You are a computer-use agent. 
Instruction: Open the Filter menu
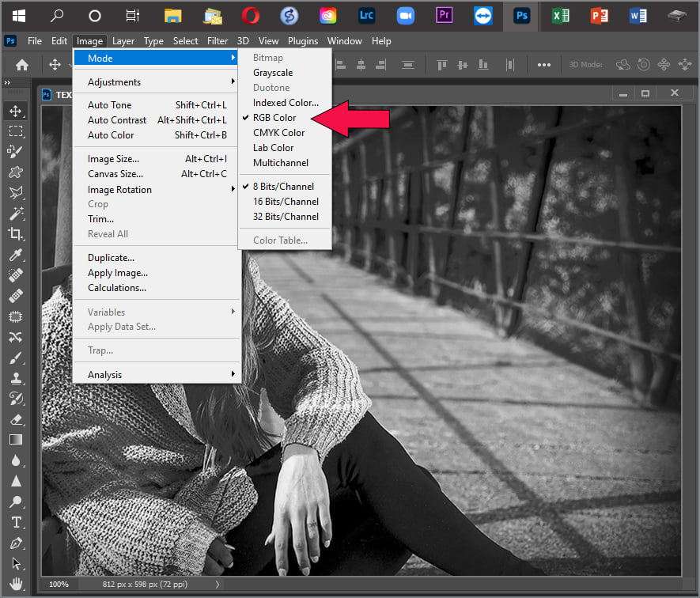(218, 41)
